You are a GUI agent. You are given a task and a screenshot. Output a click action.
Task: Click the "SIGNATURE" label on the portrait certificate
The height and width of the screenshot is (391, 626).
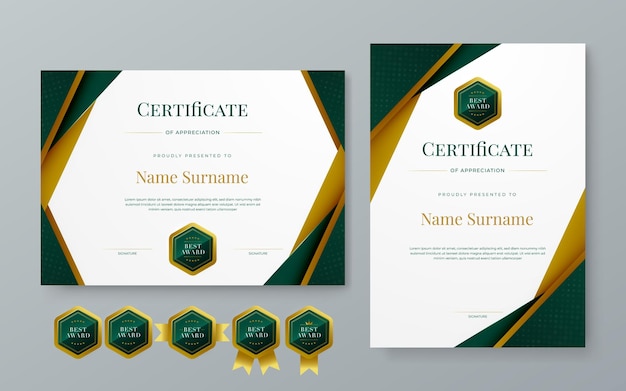[477, 317]
